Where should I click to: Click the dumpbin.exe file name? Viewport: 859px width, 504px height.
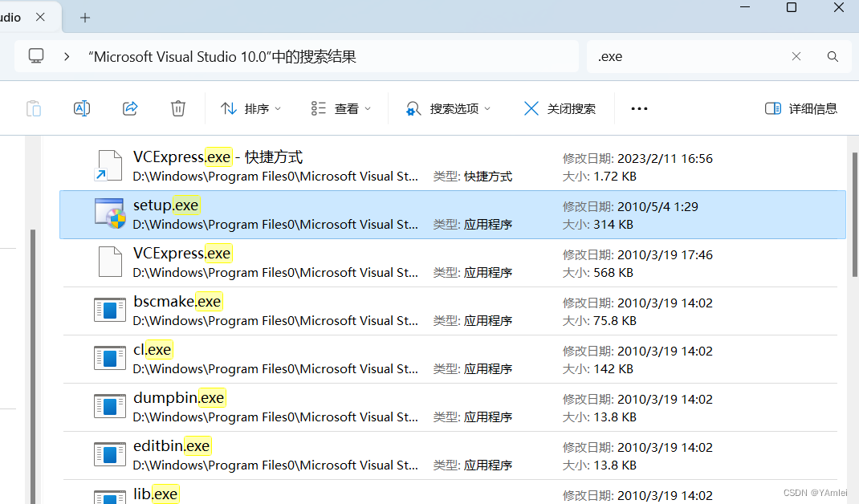(x=178, y=398)
